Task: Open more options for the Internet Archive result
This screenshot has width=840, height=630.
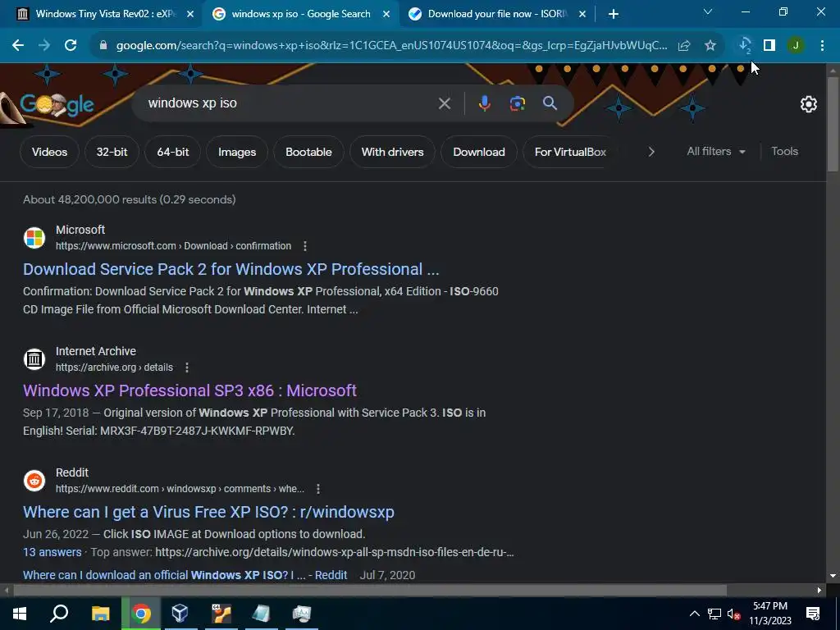Action: coord(186,367)
